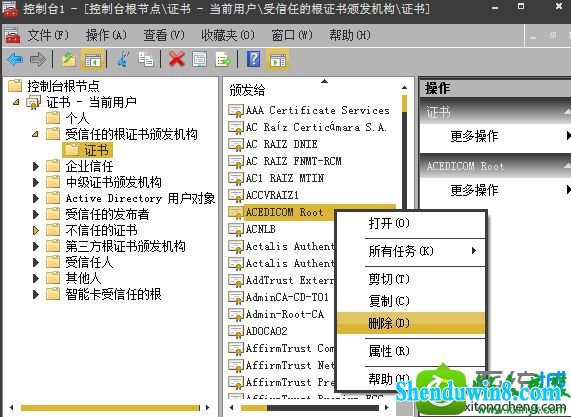
Task: Select the AdminCA-CD-T01 certificate
Action: pos(287,298)
